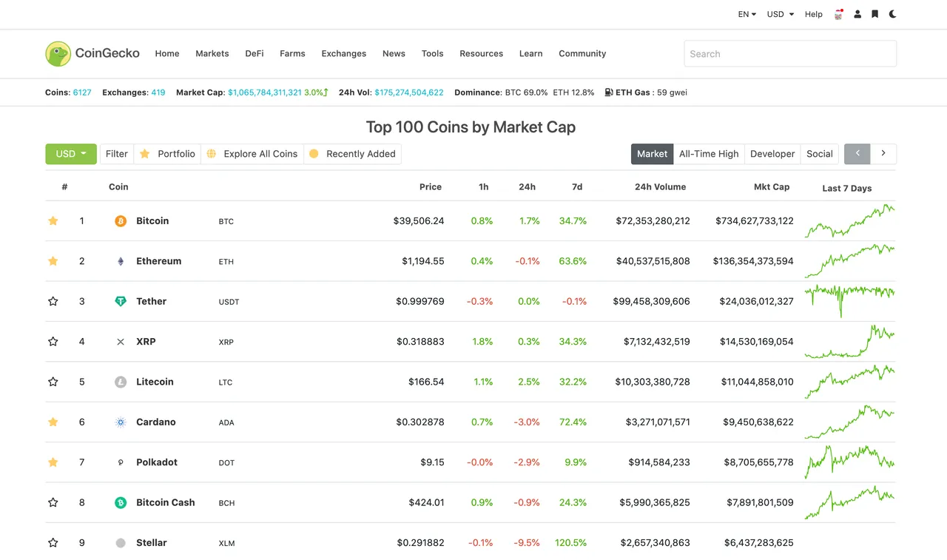Click the Filter button
The height and width of the screenshot is (560, 947).
pyautogui.click(x=117, y=154)
